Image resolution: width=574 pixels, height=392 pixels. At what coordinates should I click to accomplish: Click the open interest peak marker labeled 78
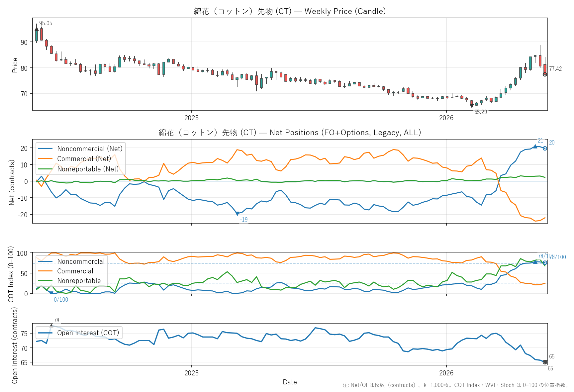(x=51, y=326)
